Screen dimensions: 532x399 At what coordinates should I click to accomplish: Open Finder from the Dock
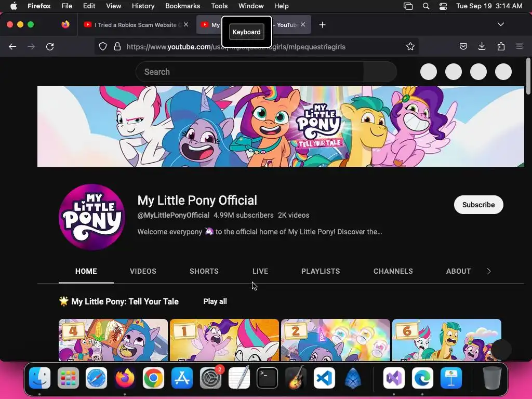[39, 378]
